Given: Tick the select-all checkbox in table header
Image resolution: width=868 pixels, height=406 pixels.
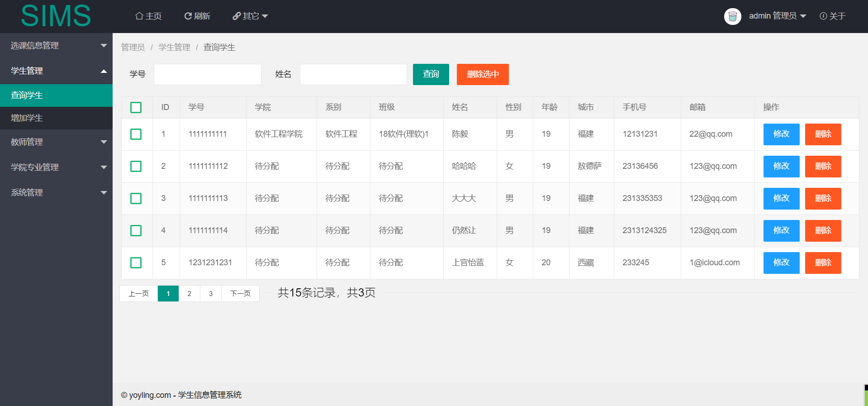Looking at the screenshot, I should click(x=136, y=107).
